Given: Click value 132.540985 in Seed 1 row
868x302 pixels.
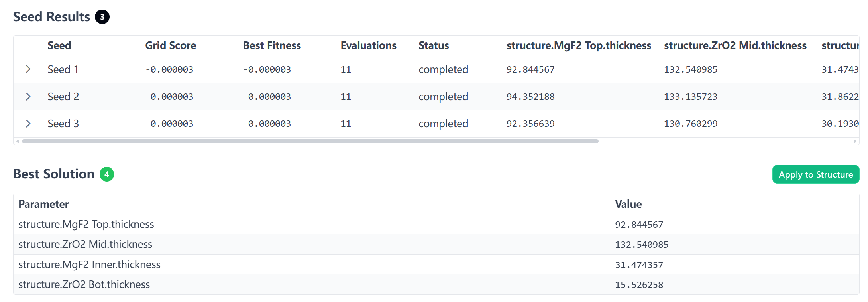Looking at the screenshot, I should pos(691,69).
